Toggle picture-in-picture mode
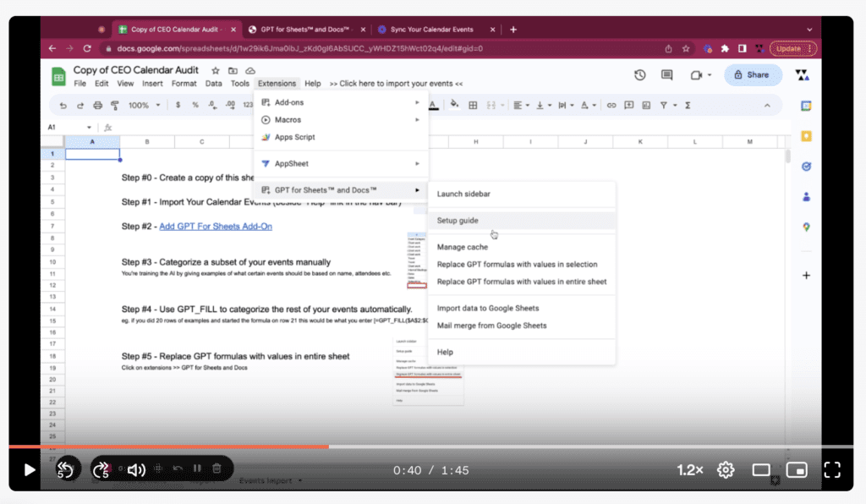 click(x=797, y=470)
